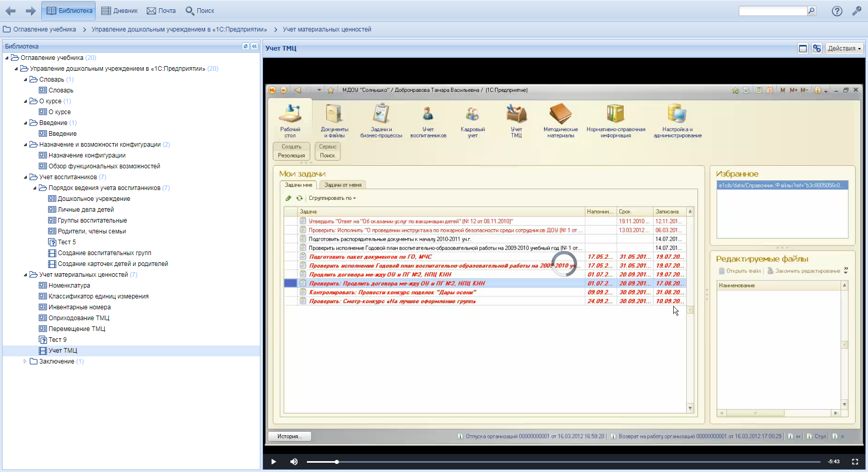Collapse Порядок ведения учета воспитанников folder
Viewport: 868px width, 472px height.
[35, 188]
